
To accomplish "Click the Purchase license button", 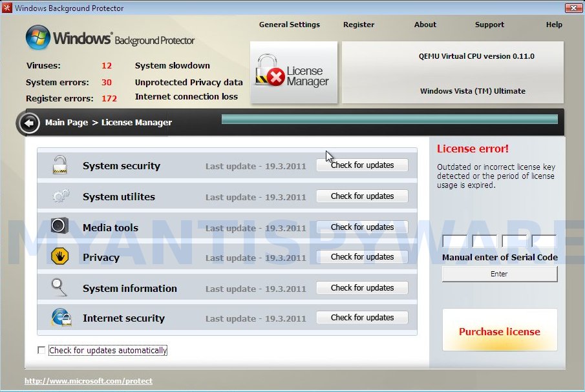I will [x=500, y=330].
